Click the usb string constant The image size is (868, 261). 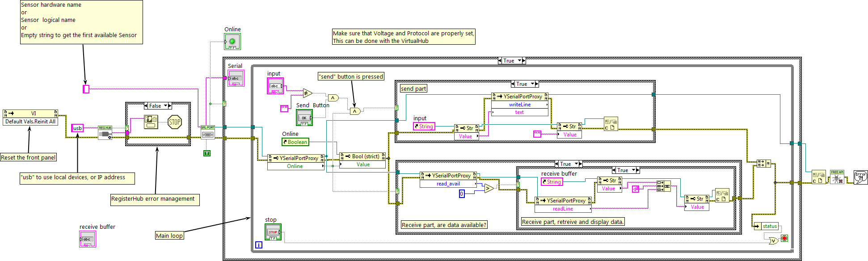[77, 128]
